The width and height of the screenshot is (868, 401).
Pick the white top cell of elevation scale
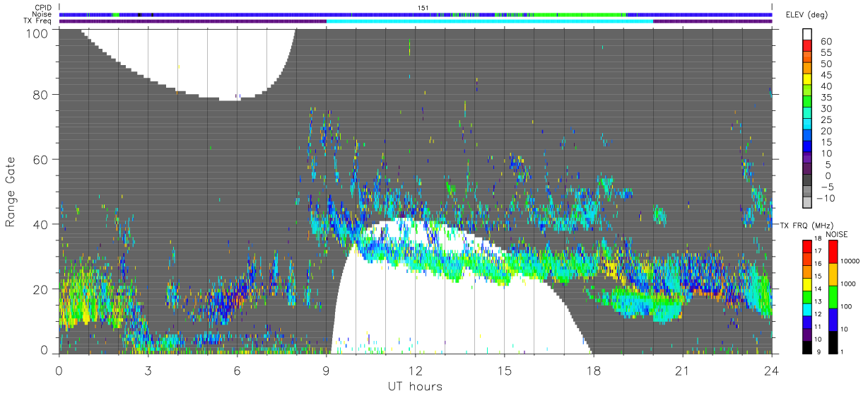pos(808,35)
